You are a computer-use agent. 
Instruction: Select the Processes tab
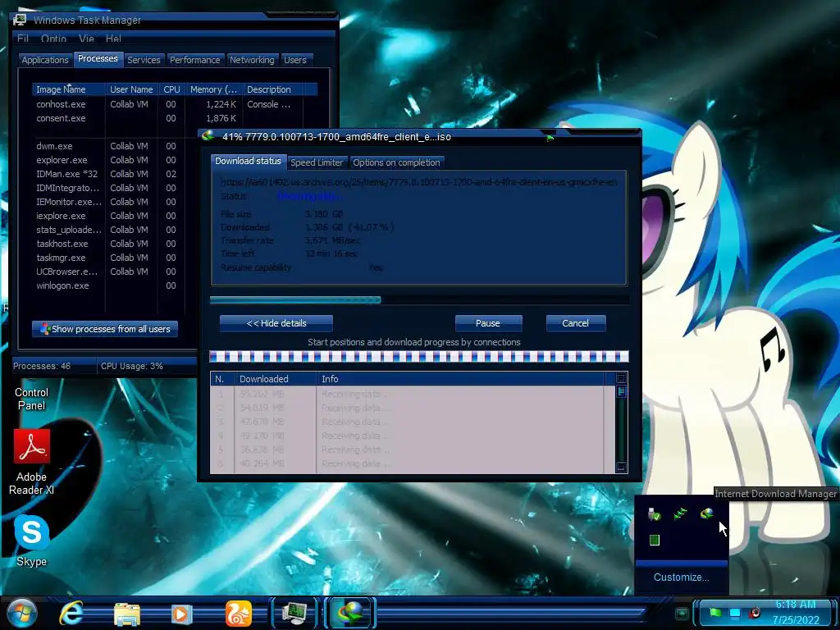click(x=98, y=59)
